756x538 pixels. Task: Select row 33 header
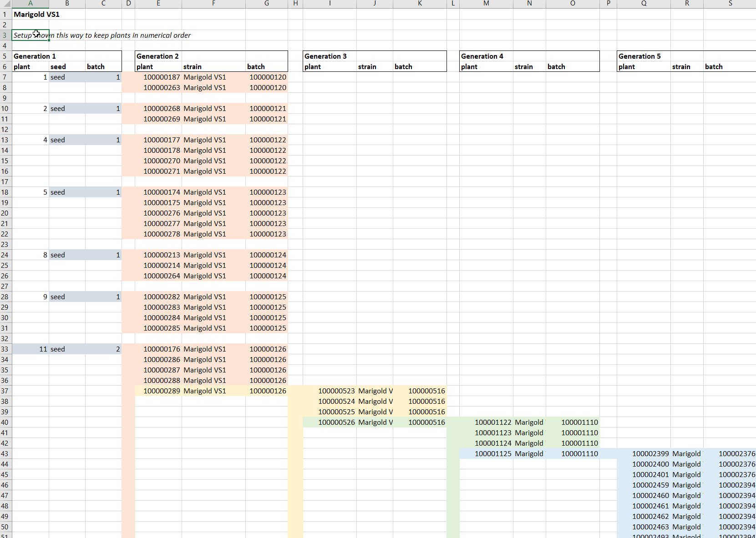pyautogui.click(x=5, y=349)
